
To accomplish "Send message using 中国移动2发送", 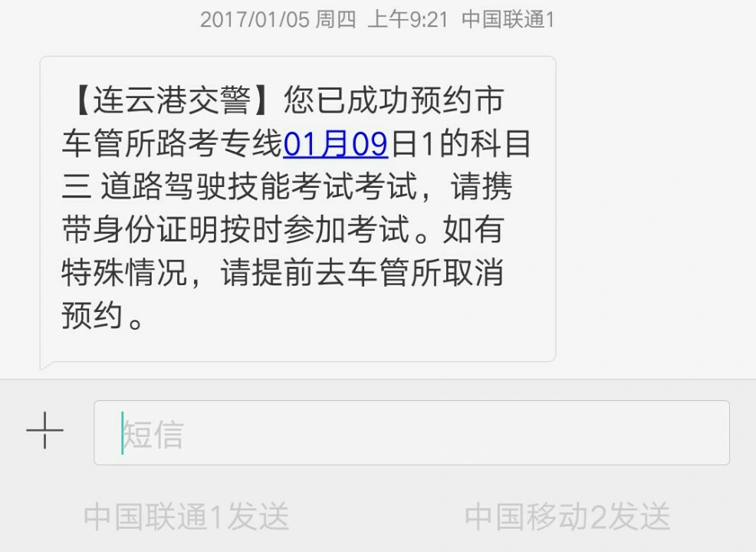I will coord(567,516).
